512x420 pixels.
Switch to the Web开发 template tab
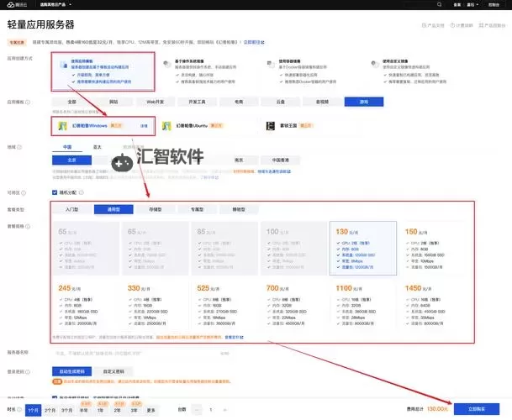click(x=156, y=102)
